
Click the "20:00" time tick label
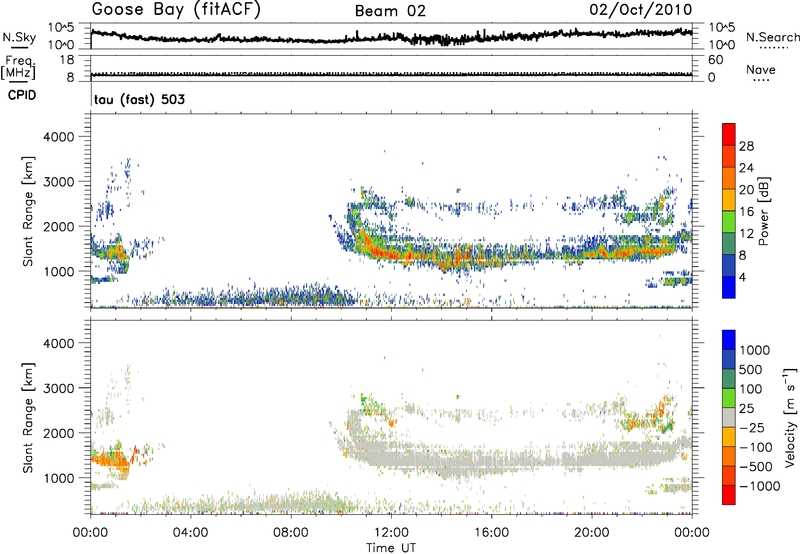[x=592, y=533]
